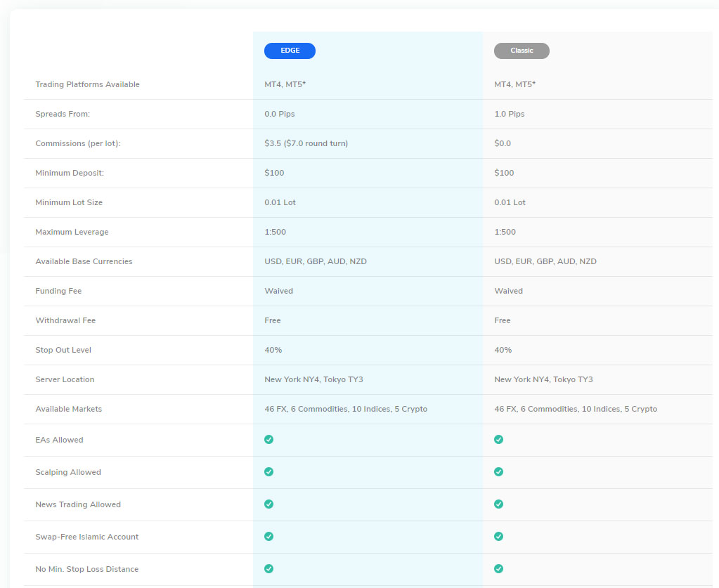Click No Min. Stop Loss checkmark under Classic
The width and height of the screenshot is (719, 588).
pyautogui.click(x=498, y=569)
